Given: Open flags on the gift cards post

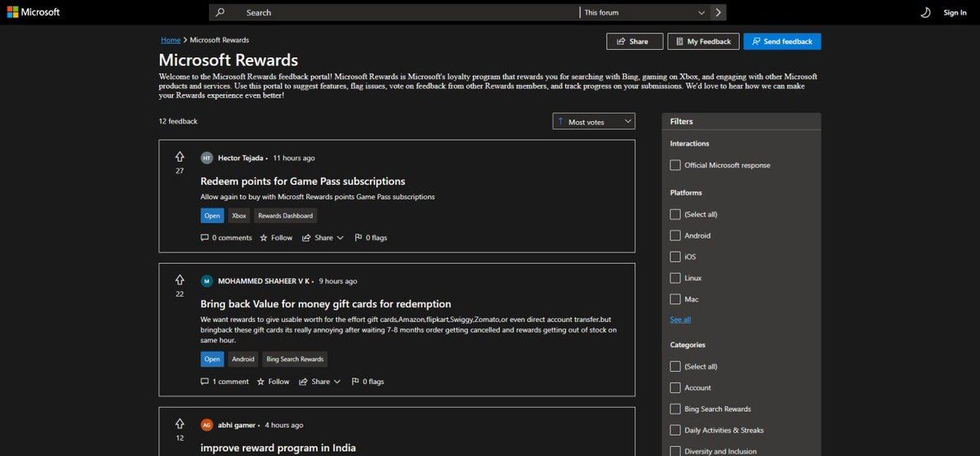Looking at the screenshot, I should tap(367, 382).
